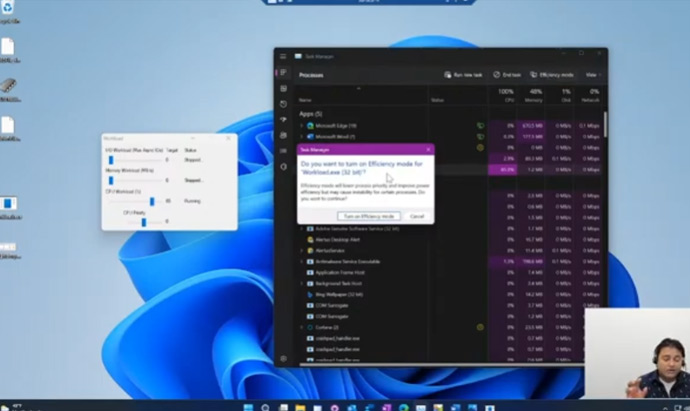690x411 pixels.
Task: Expand Adobe Genuine Software Service group
Action: click(x=301, y=229)
